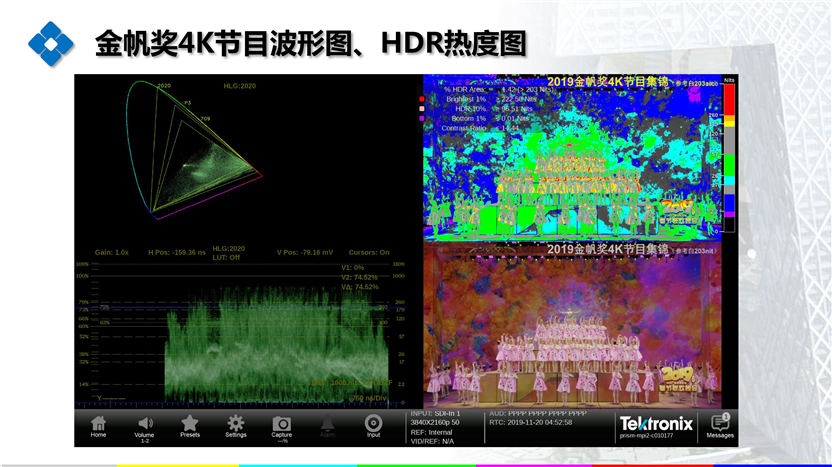Screen dimensions: 832x467
Task: Click the HLG:2020 label above gamut diagram
Action: click(240, 87)
